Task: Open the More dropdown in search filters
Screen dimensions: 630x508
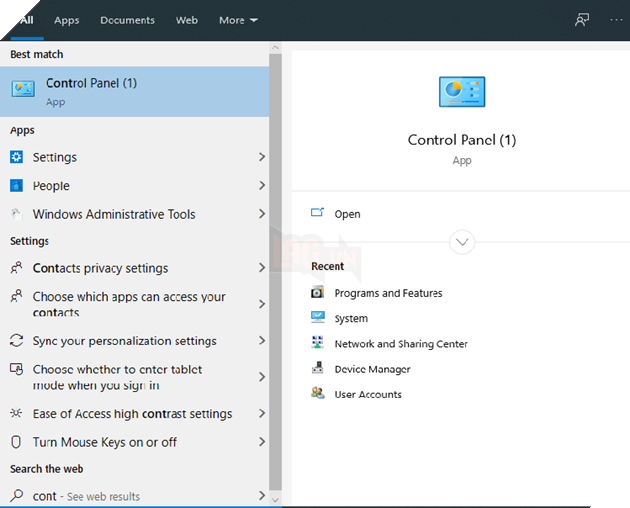Action: [x=238, y=20]
